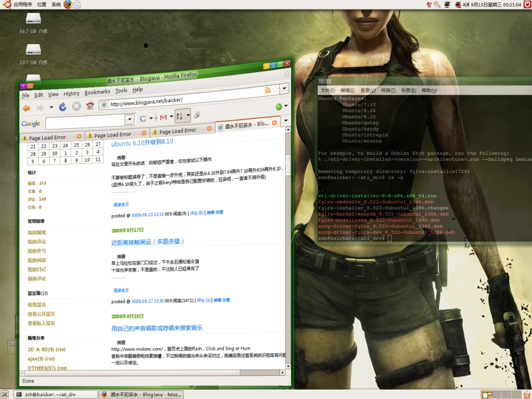The height and width of the screenshot is (399, 532).
Task: Open the Tools menu in Firefox
Action: coord(121,90)
